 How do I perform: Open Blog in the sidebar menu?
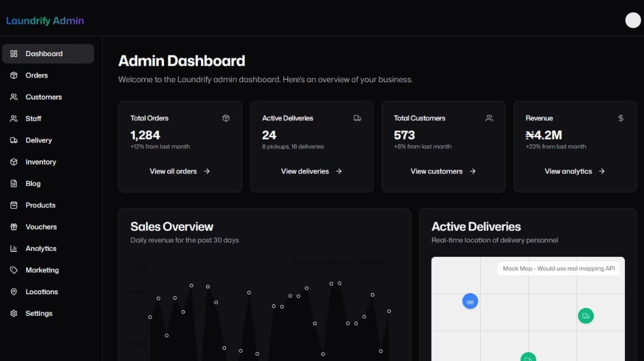pos(48,183)
